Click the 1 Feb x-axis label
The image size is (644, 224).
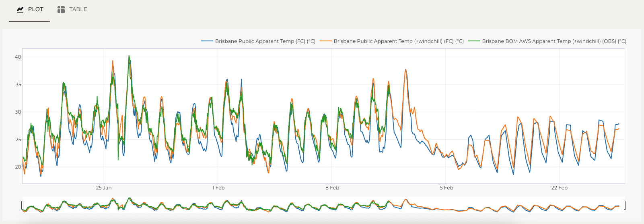tap(218, 188)
